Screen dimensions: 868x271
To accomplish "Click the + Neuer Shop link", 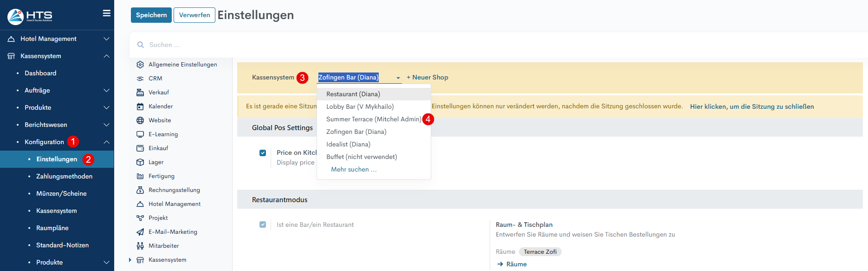I will [x=427, y=78].
